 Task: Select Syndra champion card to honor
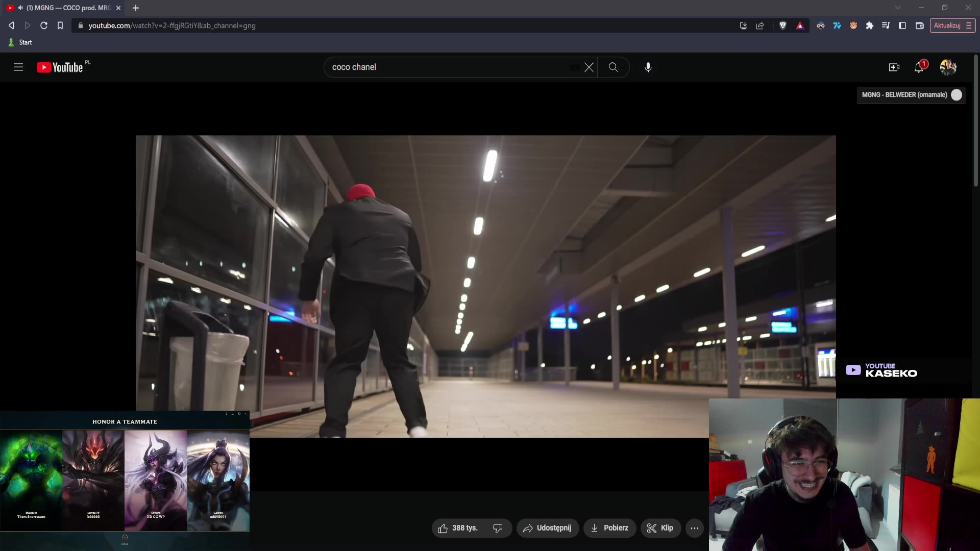coord(156,480)
